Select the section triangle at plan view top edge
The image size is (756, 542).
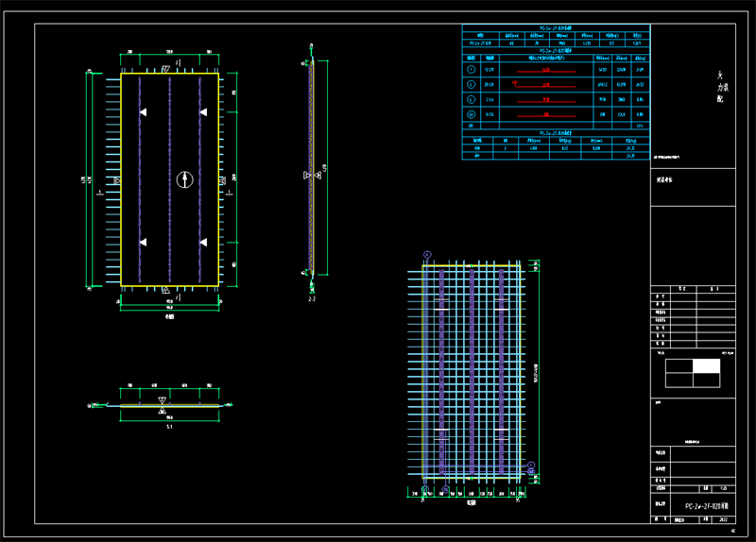(x=165, y=69)
